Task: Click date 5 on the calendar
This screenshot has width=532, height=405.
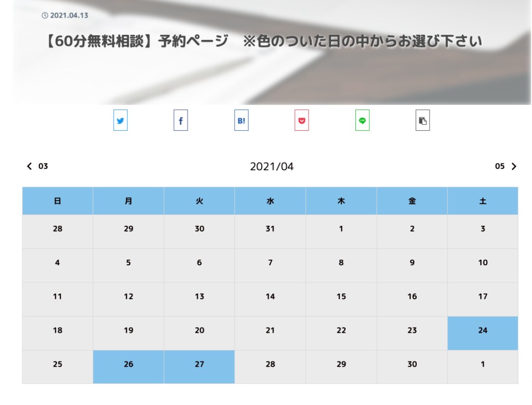Action: pos(128,266)
